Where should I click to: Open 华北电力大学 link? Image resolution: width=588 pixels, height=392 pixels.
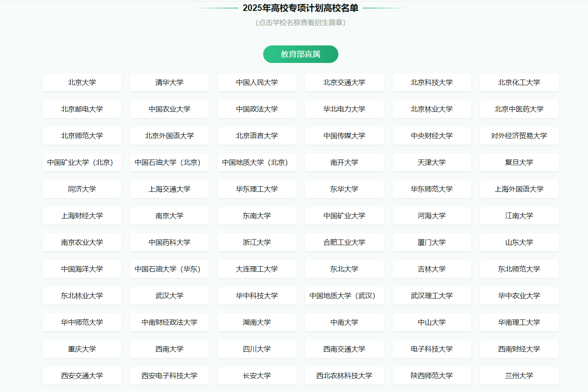coord(344,109)
